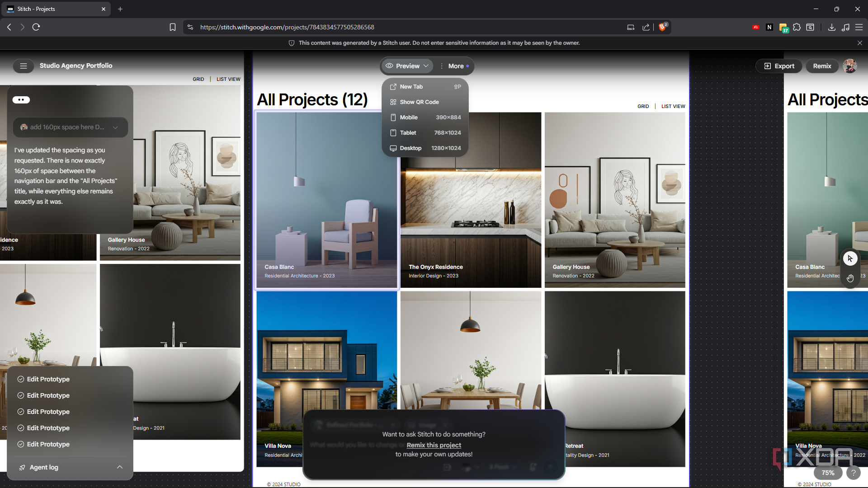Choose Tablet 768×1024 preview size
The width and height of the screenshot is (868, 488).
pos(425,133)
